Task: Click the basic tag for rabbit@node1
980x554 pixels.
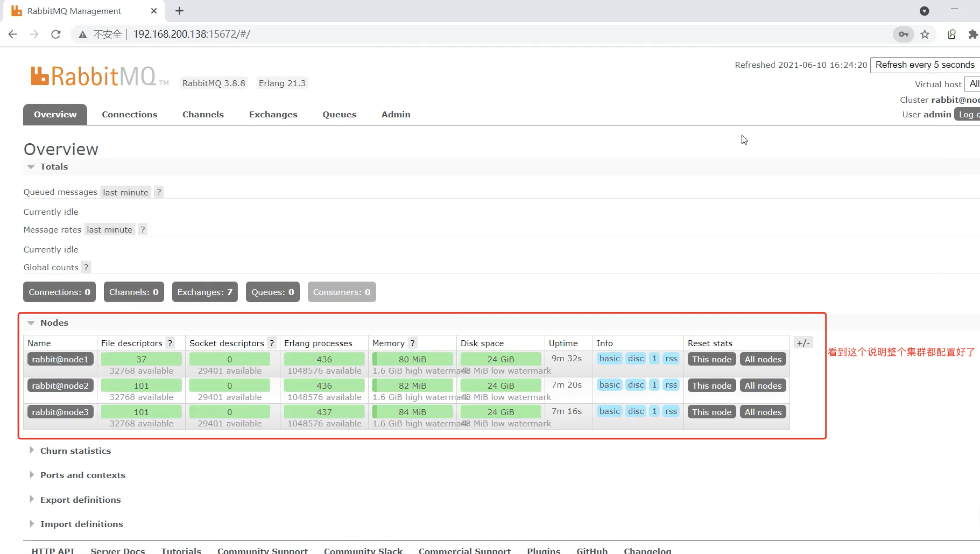Action: point(610,359)
